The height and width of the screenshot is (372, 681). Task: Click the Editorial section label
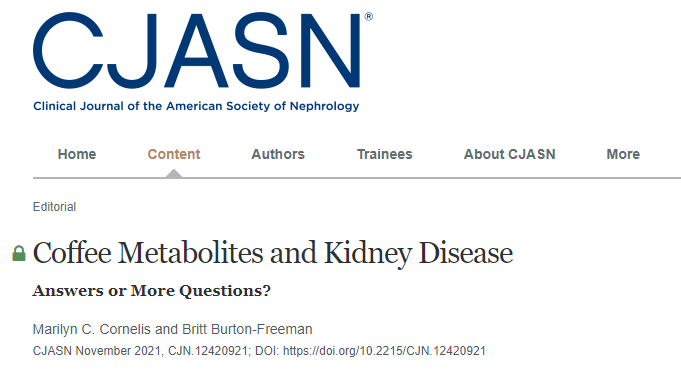[x=54, y=207]
